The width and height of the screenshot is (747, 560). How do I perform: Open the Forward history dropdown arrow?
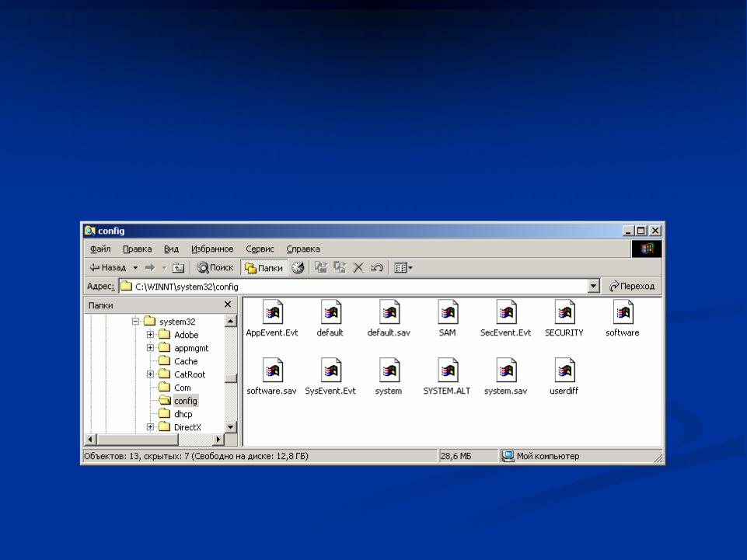click(x=164, y=268)
